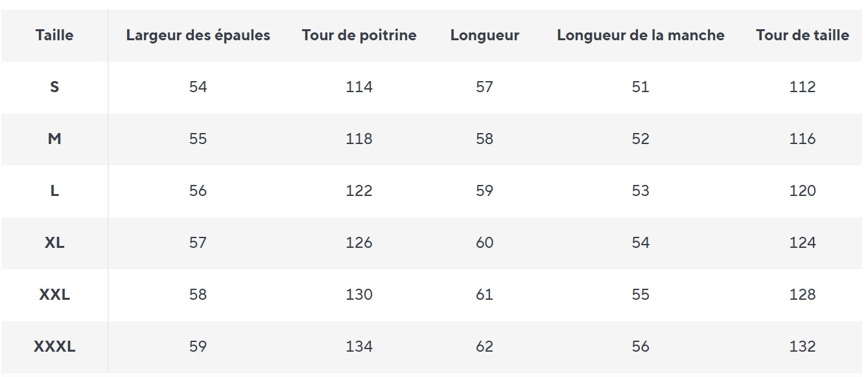Select the L size row label
Screen dimensions: 868x377
coord(54,191)
